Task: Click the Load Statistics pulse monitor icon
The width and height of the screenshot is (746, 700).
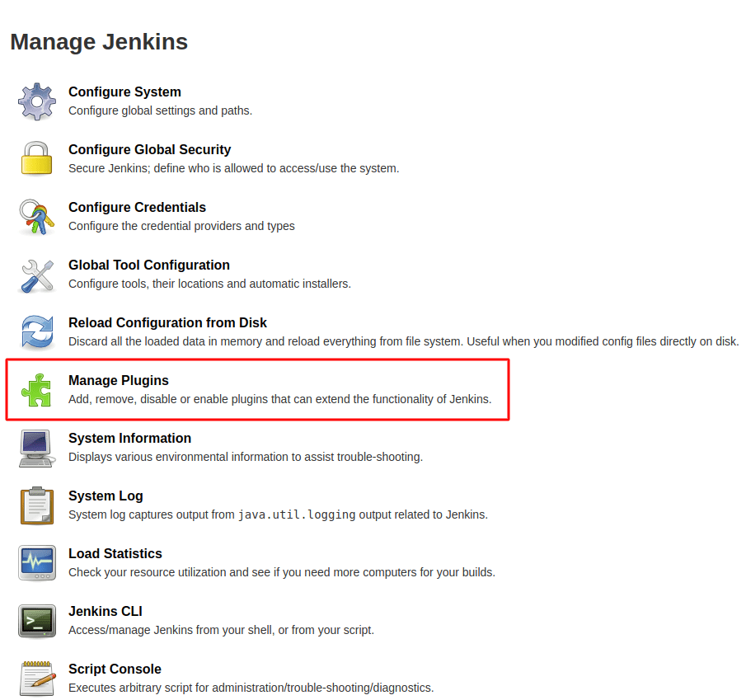Action: pos(37,563)
